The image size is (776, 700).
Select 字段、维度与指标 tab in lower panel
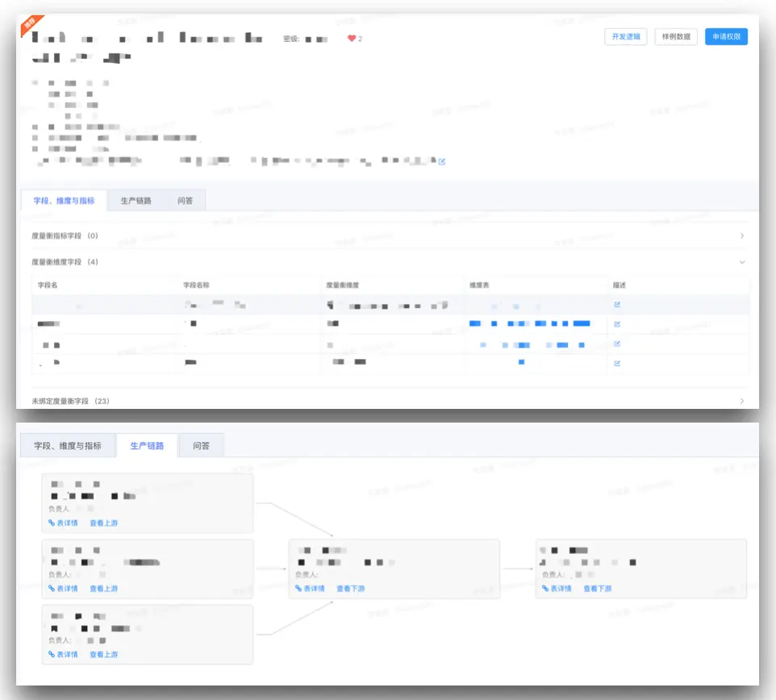[x=67, y=446]
